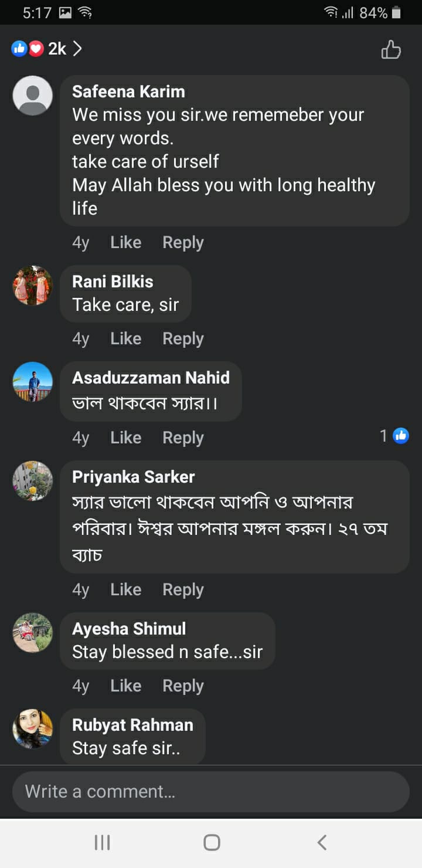
Task: Focus the Write a comment field
Action: click(211, 792)
